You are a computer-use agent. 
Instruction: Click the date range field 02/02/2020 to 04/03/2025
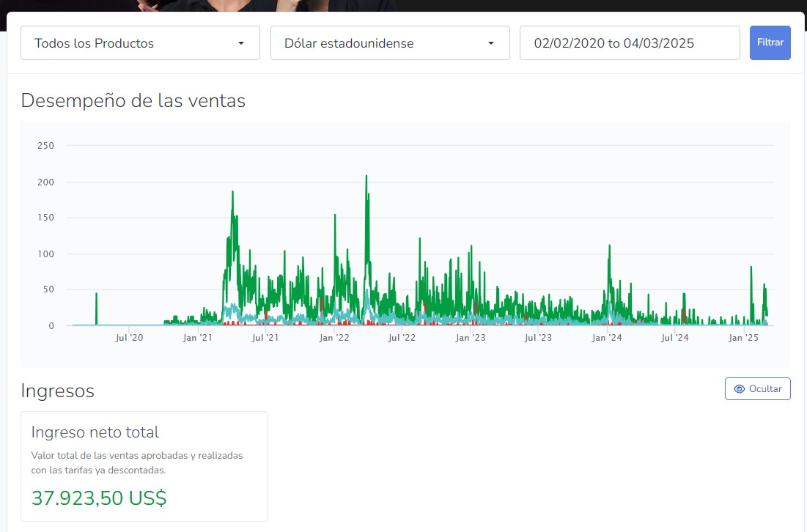(629, 43)
